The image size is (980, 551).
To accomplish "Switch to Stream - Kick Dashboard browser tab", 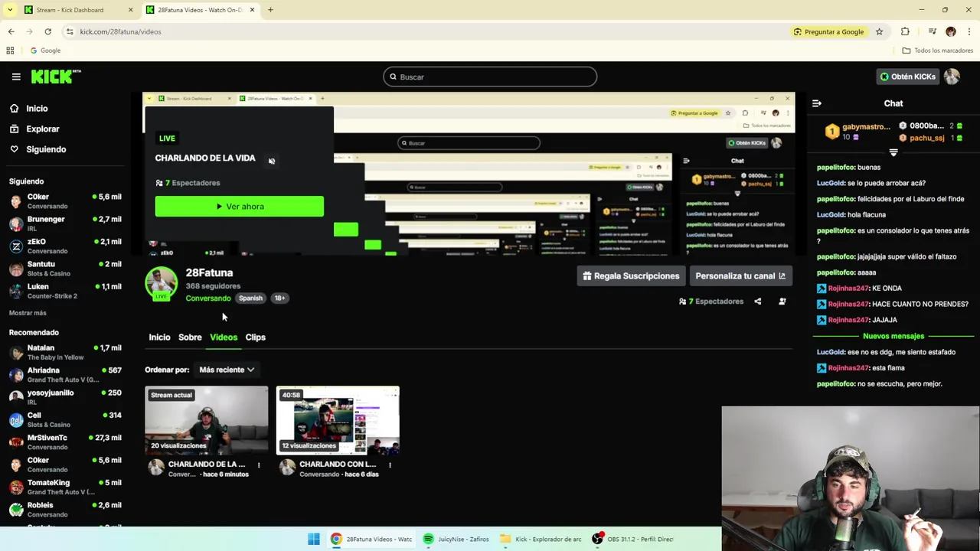I will tap(78, 10).
